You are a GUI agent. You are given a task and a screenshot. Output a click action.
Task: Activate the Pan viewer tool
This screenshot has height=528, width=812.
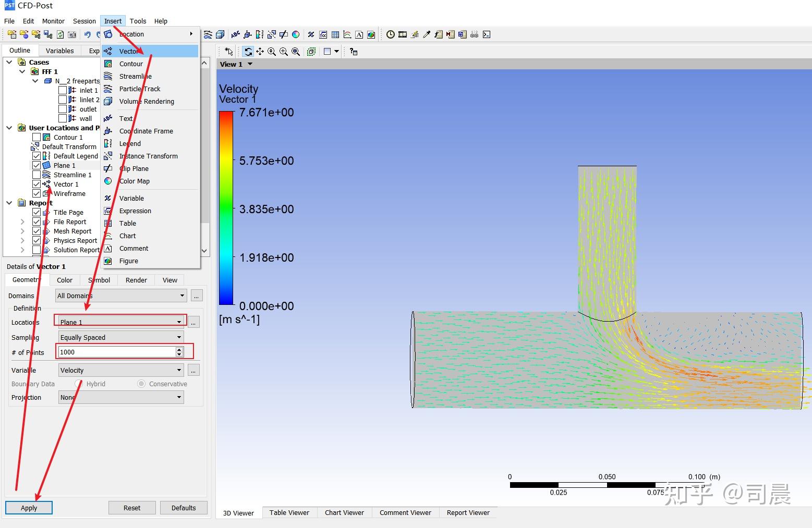coord(260,52)
